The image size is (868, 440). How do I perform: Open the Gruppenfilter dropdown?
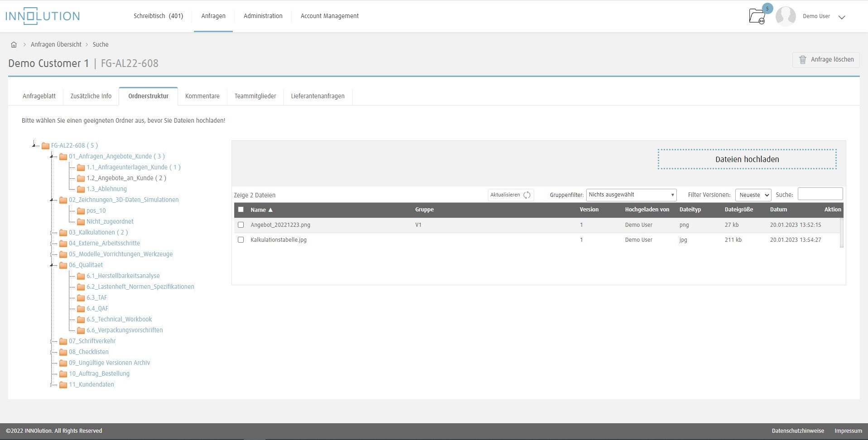click(631, 195)
